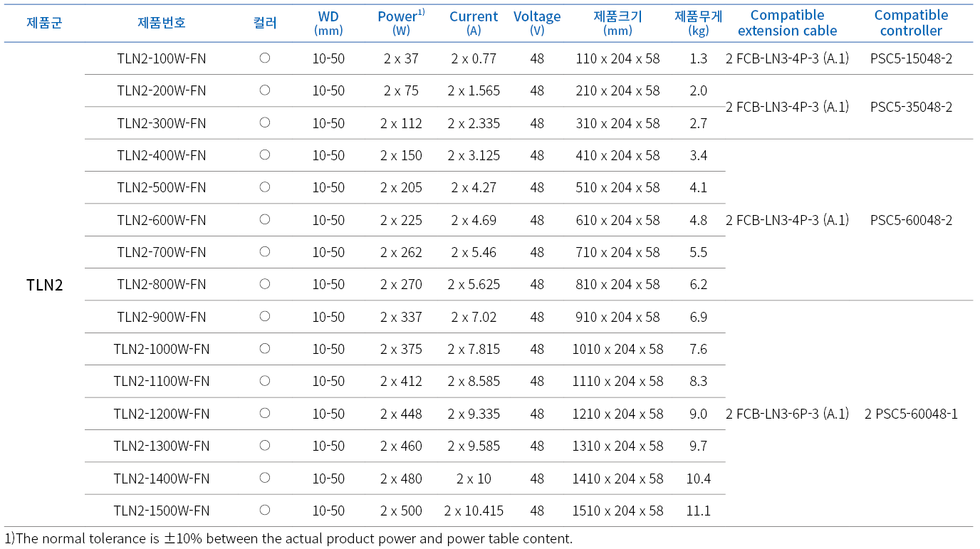Click the Compatible controller column header

[x=911, y=23]
